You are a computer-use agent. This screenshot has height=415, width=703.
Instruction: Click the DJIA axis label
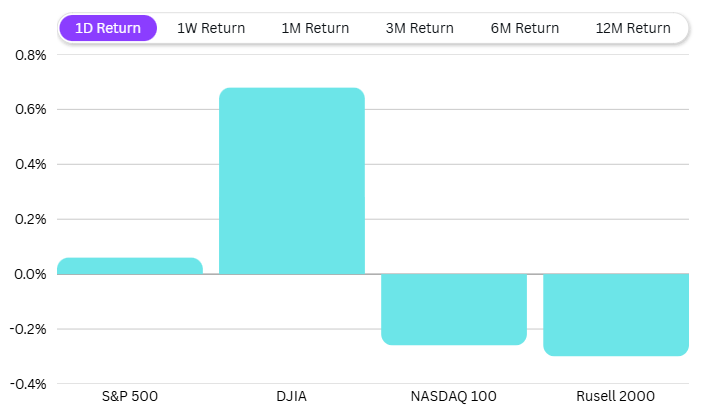292,396
